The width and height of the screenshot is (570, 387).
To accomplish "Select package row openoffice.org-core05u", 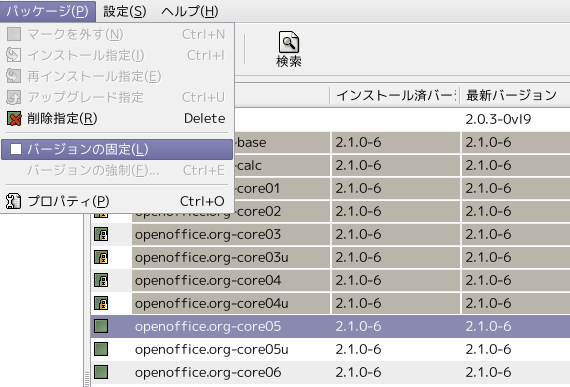I will [330, 349].
